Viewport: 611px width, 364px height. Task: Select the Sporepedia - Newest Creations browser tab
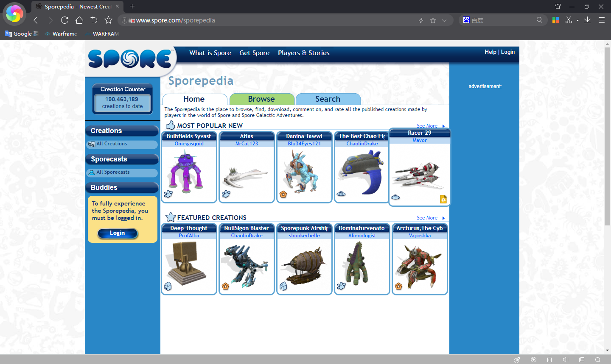78,6
